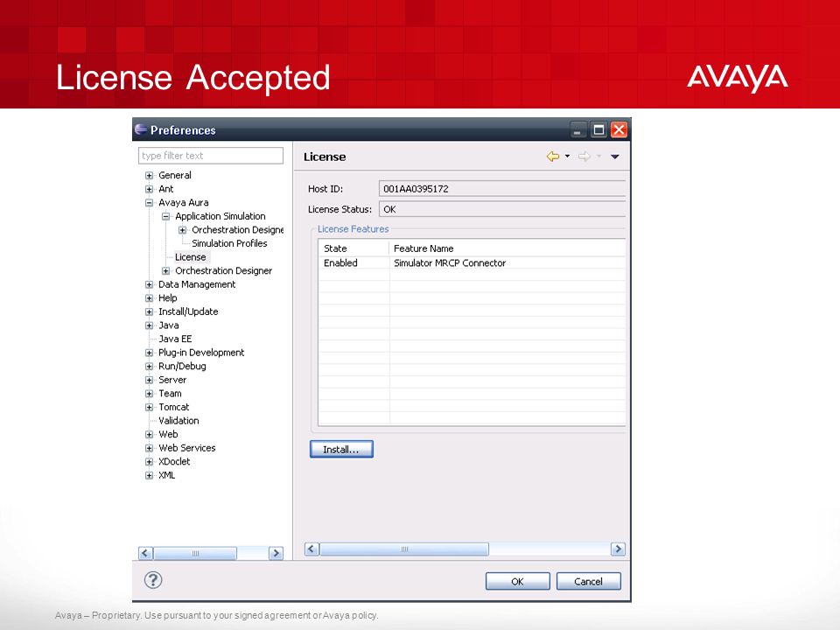Screen dimensions: 840x630
Task: Expand the XDoclet tree node
Action: (150, 462)
